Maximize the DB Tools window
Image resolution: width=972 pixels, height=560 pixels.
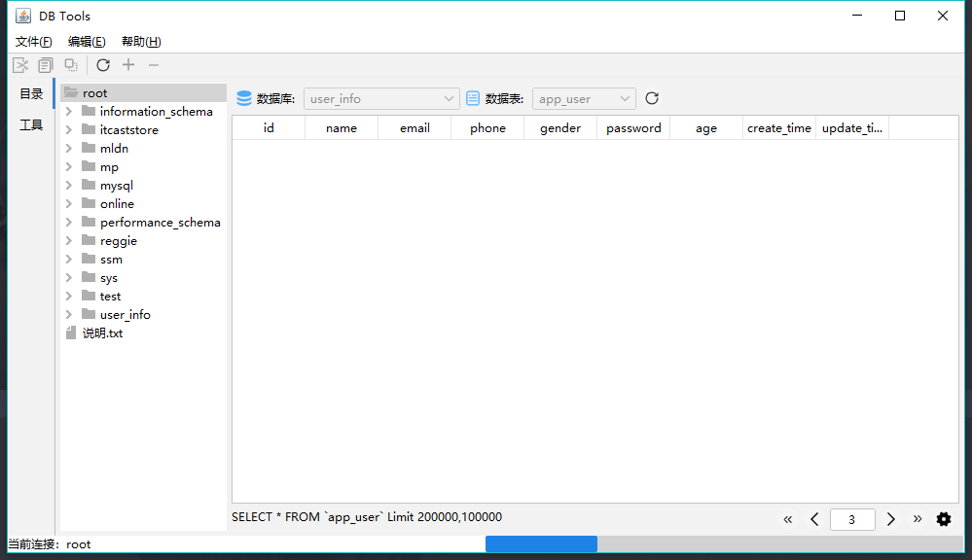coord(900,16)
